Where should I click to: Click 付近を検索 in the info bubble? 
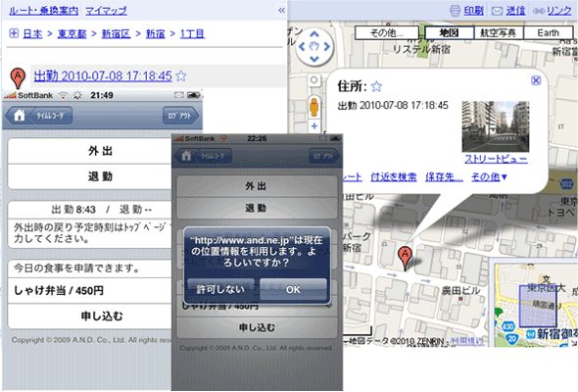click(393, 177)
